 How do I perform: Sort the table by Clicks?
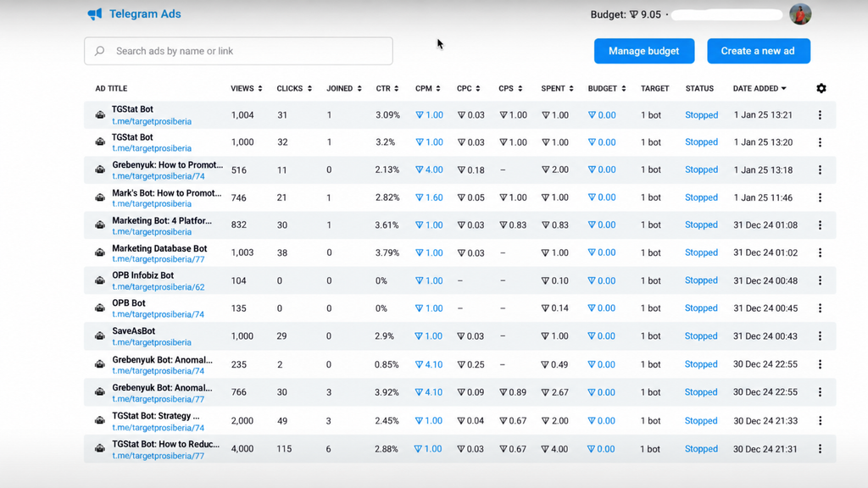294,88
